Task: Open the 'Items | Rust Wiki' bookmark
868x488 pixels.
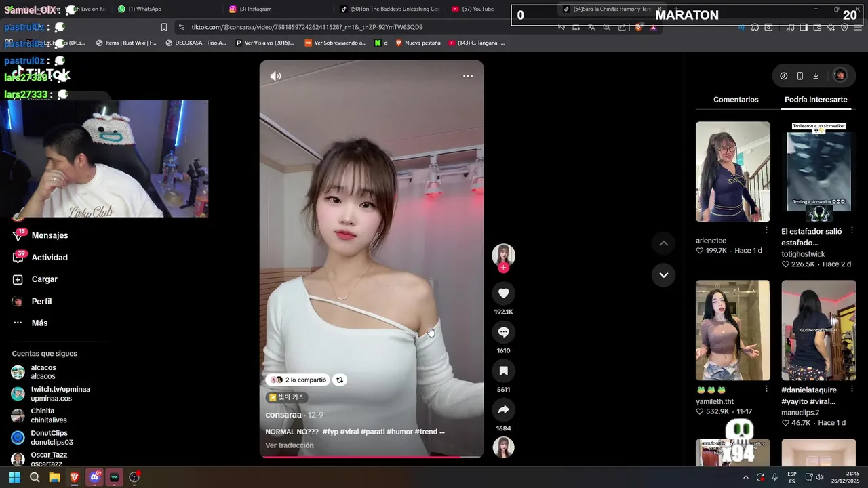Action: click(x=126, y=43)
